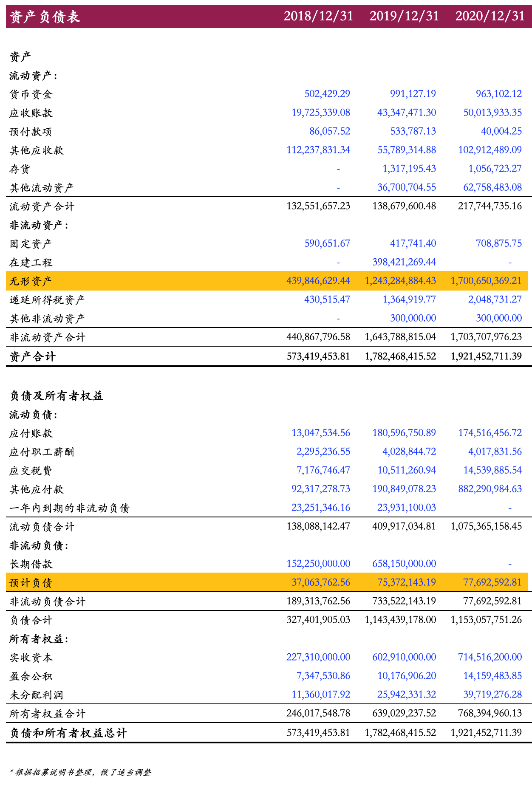Click the 应付账款 row label
The image size is (532, 785).
[x=31, y=433]
